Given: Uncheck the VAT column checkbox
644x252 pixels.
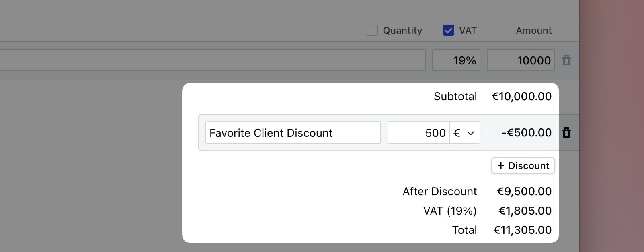Looking at the screenshot, I should pos(448,31).
